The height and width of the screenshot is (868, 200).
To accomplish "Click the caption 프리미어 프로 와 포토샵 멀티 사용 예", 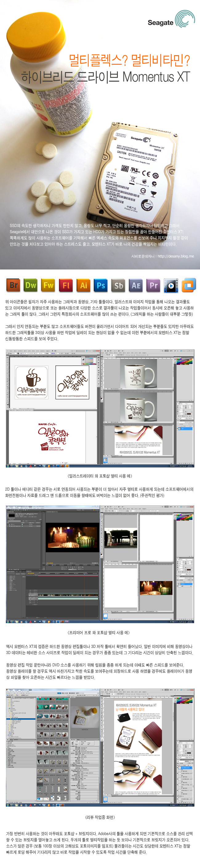I will 98,632.
